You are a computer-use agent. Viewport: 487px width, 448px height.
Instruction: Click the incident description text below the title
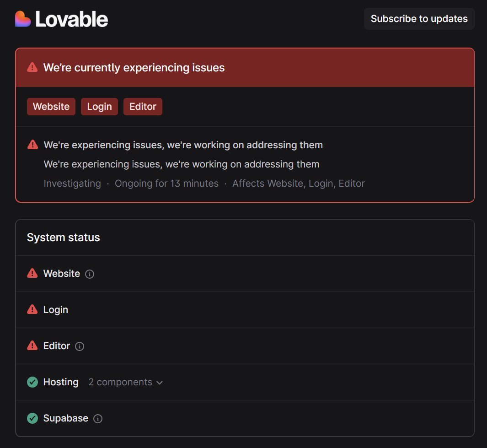coord(182,164)
